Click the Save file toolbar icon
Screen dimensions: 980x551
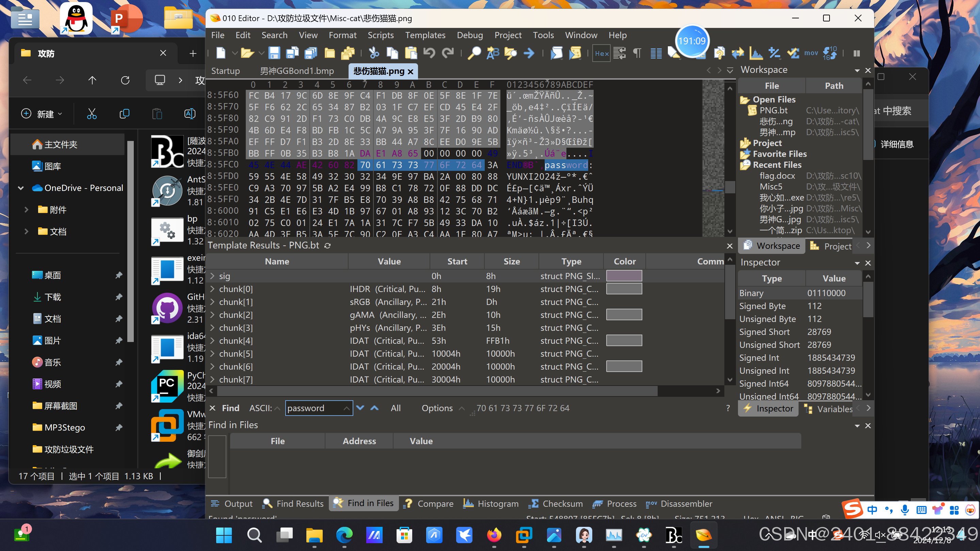(x=274, y=53)
